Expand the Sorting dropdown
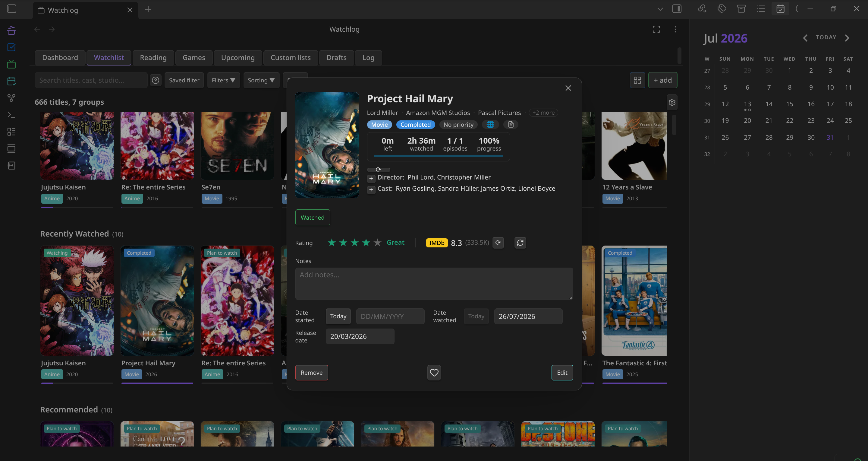 click(261, 80)
